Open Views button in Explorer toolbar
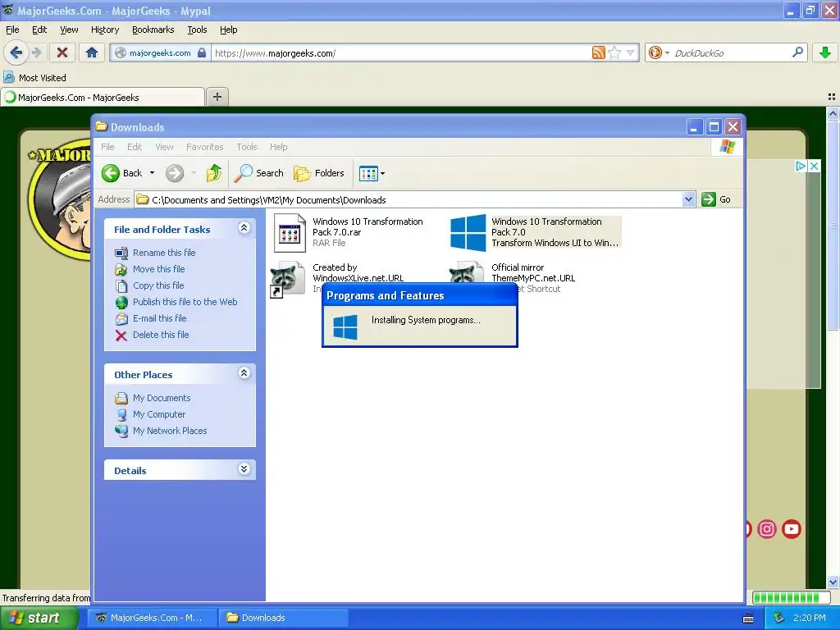This screenshot has height=630, width=840. click(x=368, y=173)
